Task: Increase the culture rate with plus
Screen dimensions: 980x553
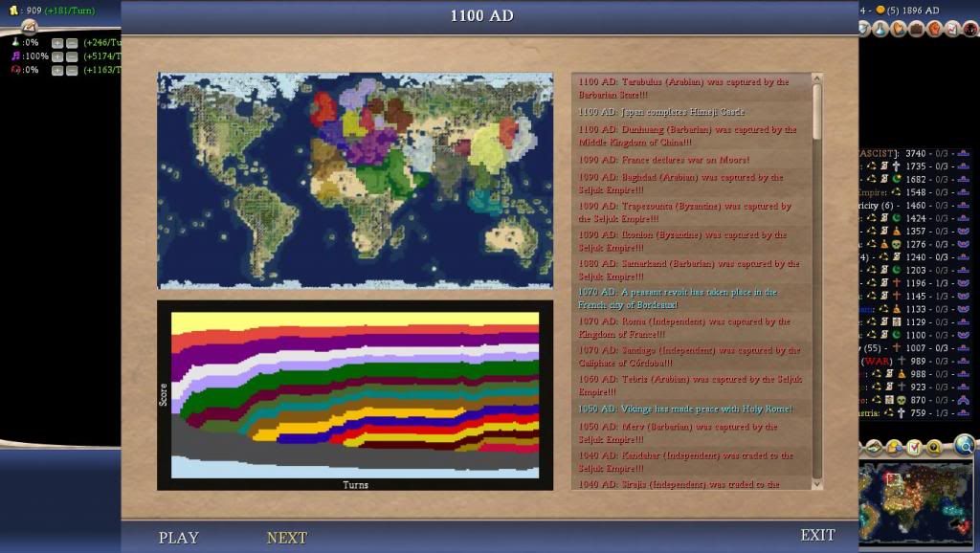Action: (x=57, y=56)
